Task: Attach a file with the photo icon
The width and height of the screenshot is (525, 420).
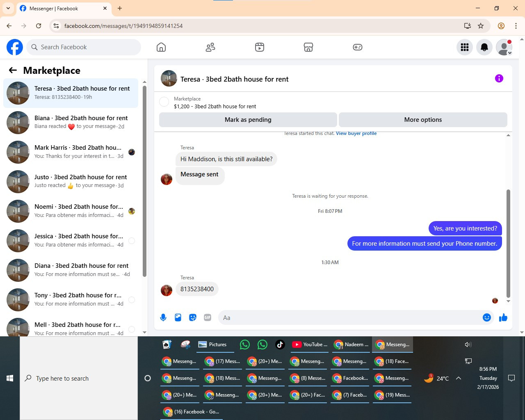Action: (178, 317)
